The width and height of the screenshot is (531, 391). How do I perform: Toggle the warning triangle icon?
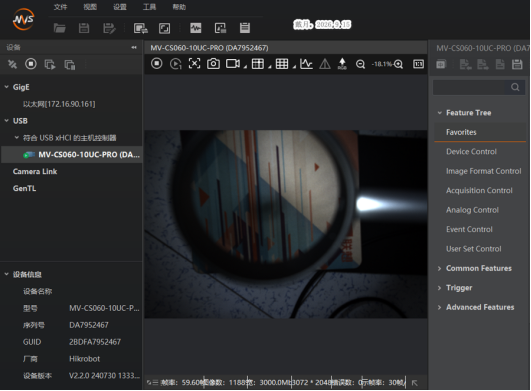(x=325, y=64)
